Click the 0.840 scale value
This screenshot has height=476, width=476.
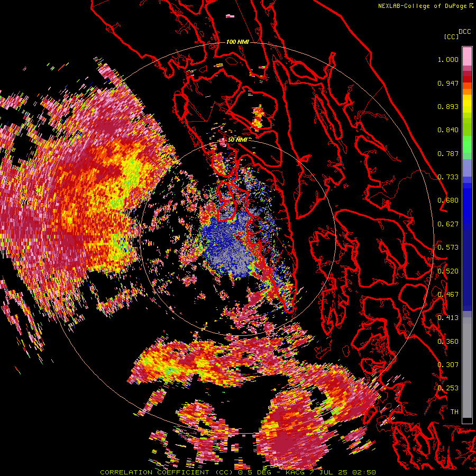coord(448,130)
